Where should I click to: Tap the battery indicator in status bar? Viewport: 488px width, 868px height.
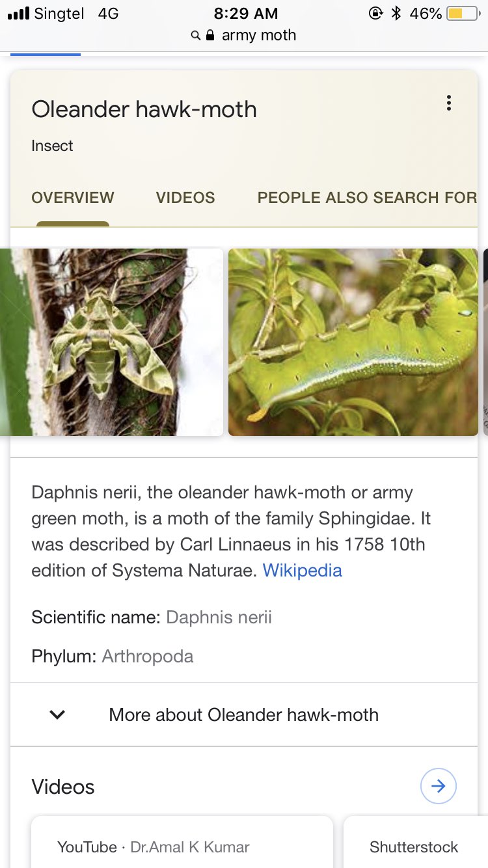pos(463,13)
